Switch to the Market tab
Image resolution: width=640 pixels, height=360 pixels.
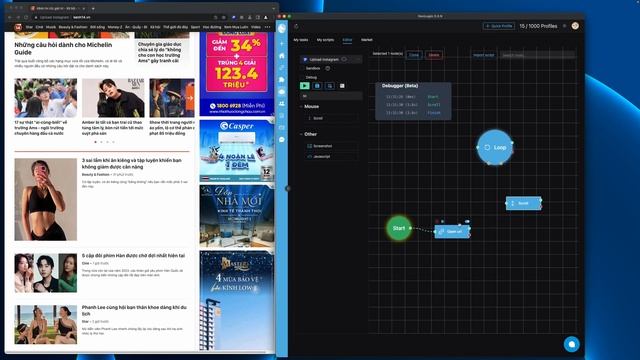click(367, 40)
